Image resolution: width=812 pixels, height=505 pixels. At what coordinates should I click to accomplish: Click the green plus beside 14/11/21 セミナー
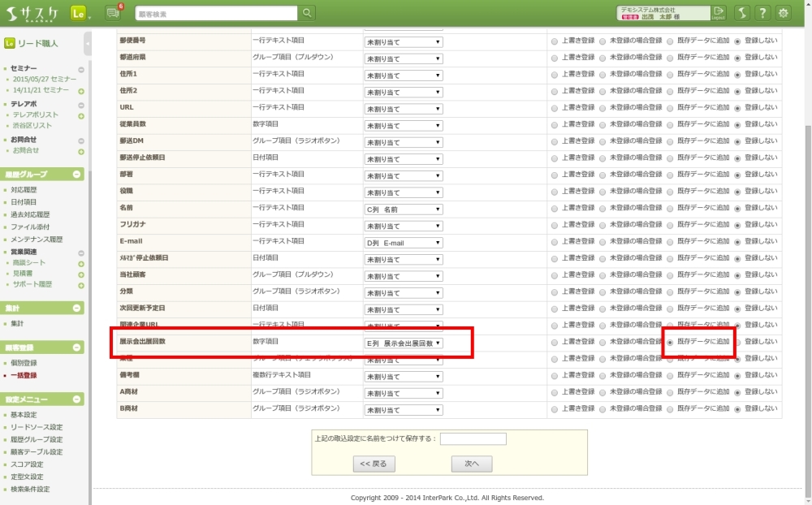pos(81,92)
